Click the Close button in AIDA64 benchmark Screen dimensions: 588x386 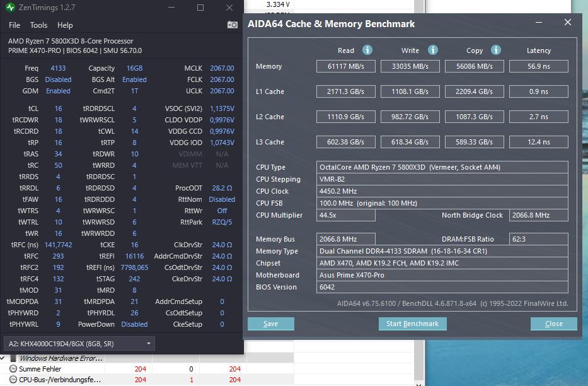pos(553,324)
